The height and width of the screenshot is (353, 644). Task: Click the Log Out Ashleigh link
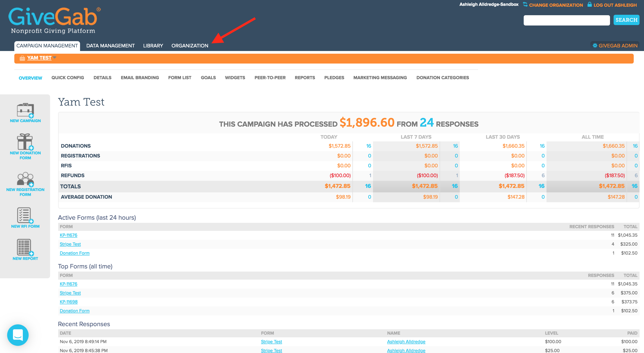pos(615,5)
